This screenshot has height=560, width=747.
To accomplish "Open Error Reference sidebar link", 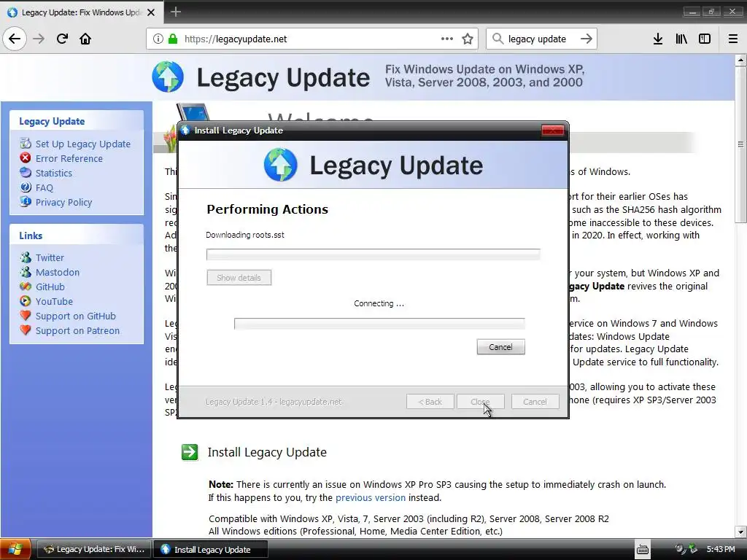I will coord(69,158).
